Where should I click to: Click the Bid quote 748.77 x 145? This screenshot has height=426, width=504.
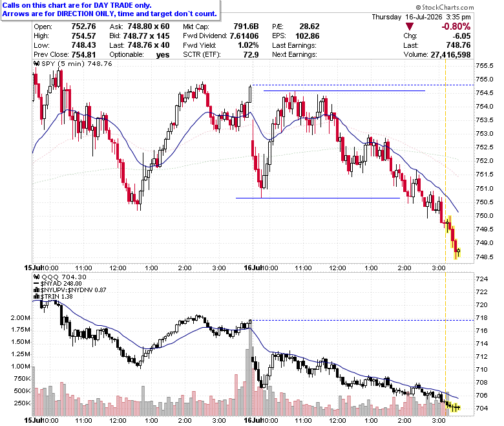[146, 36]
